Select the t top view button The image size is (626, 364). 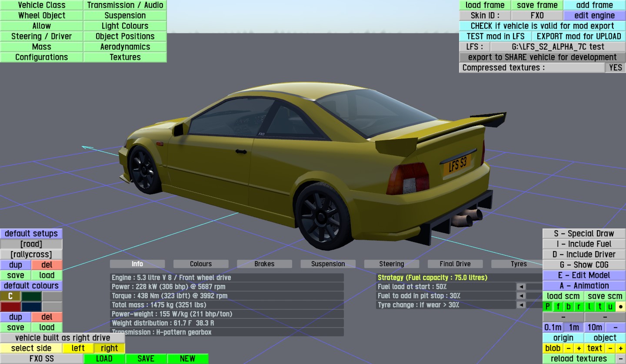pos(600,307)
